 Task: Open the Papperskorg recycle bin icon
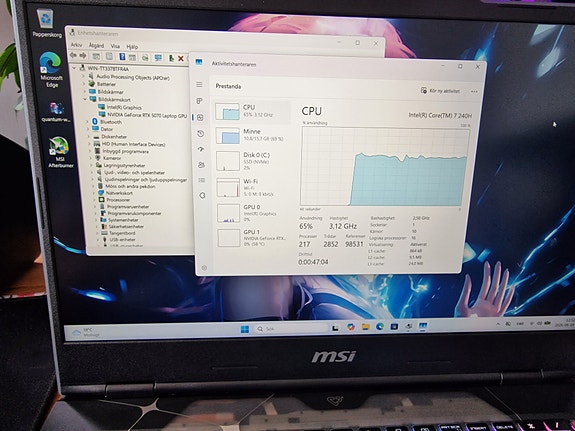click(46, 23)
